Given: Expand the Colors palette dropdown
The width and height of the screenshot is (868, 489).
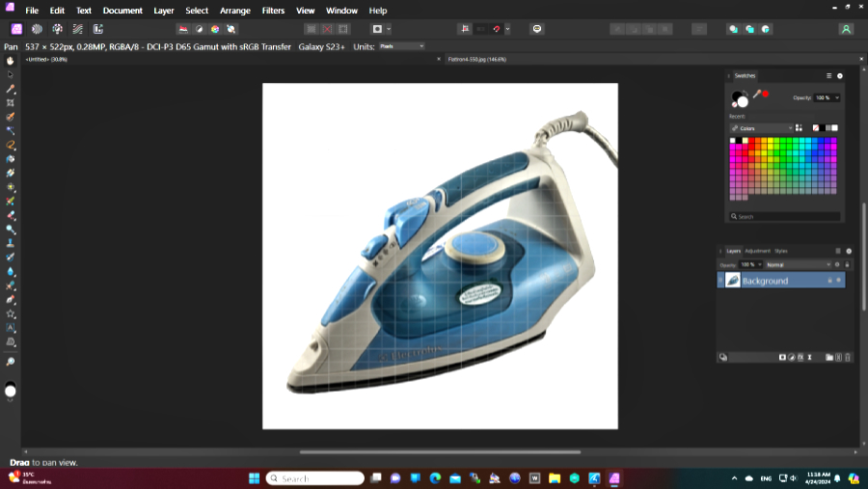Looking at the screenshot, I should [x=762, y=127].
